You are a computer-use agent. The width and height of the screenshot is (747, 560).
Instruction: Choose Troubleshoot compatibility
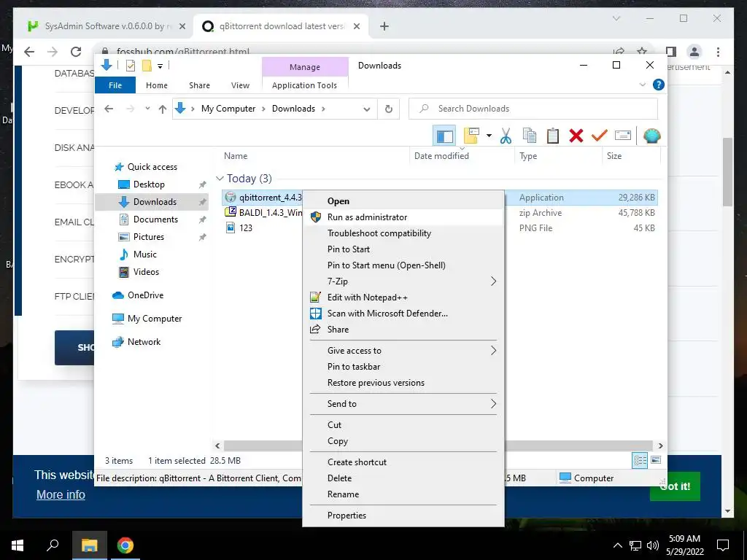[x=403, y=233]
